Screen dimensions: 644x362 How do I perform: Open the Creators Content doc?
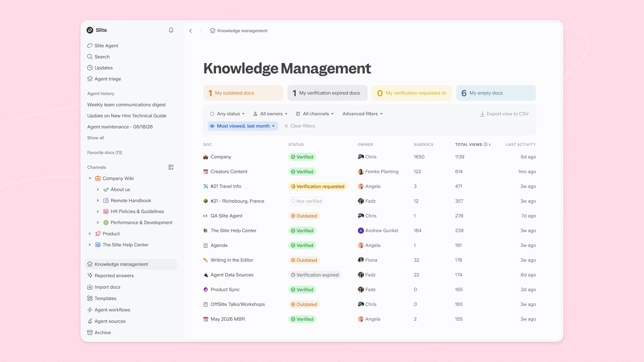(229, 172)
